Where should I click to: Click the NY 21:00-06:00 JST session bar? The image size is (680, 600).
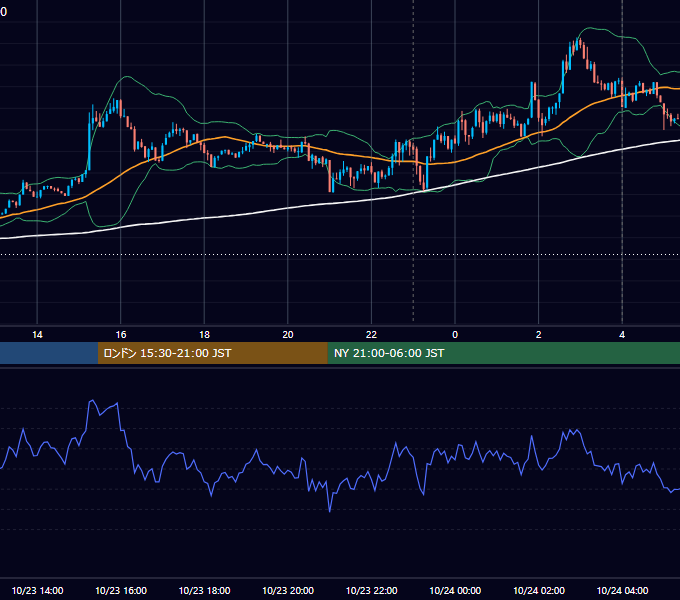(x=503, y=353)
